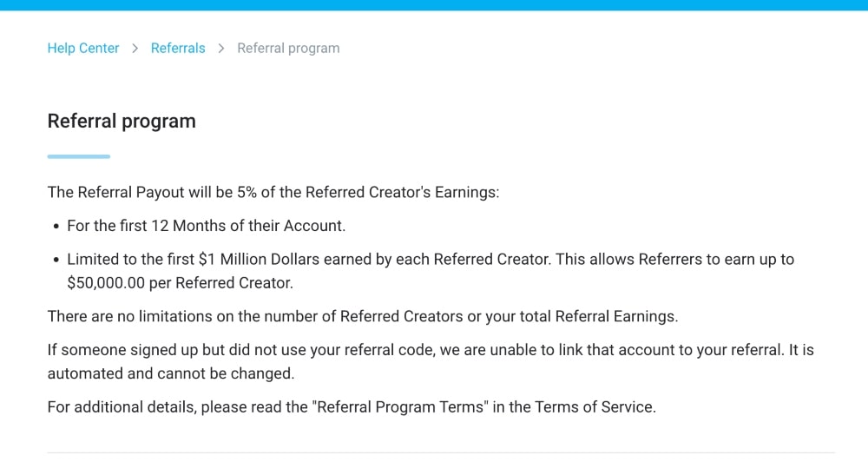Select the current Referral program breadcrumb
Image resolution: width=868 pixels, height=462 pixels.
point(288,48)
